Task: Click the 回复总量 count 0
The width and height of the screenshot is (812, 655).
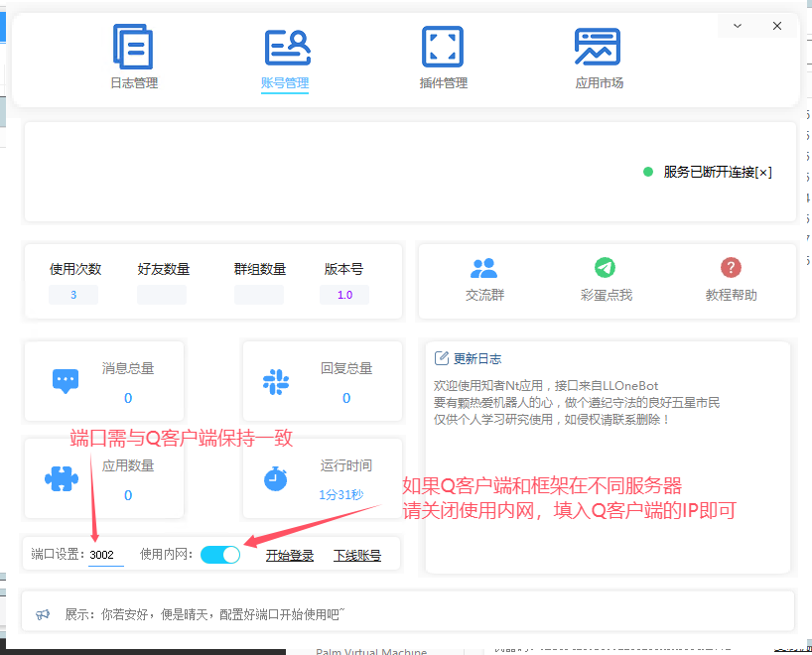Action: [346, 398]
